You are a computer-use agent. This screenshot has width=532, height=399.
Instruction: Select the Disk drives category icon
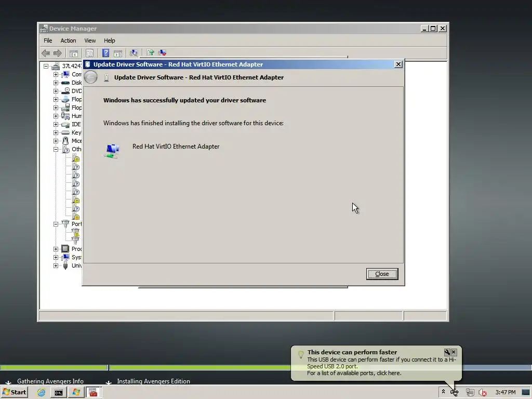click(65, 83)
